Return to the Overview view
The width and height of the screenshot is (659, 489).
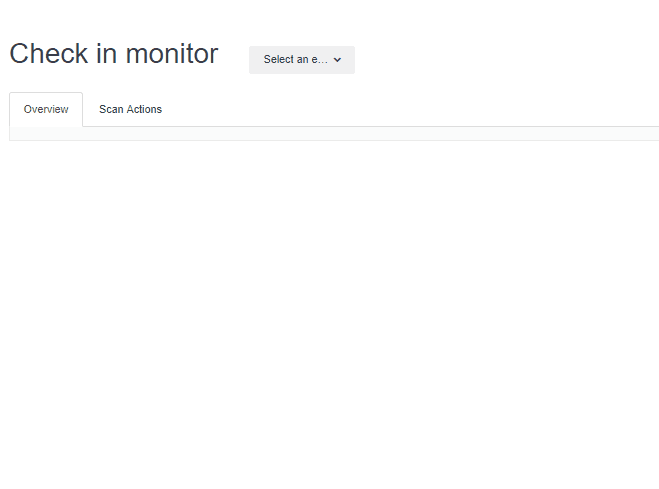(46, 109)
